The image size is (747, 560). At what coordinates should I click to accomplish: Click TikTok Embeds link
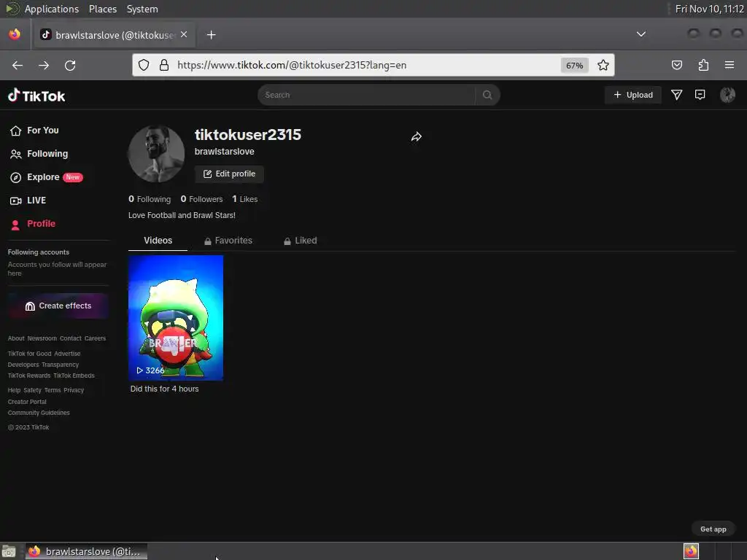[x=74, y=376]
